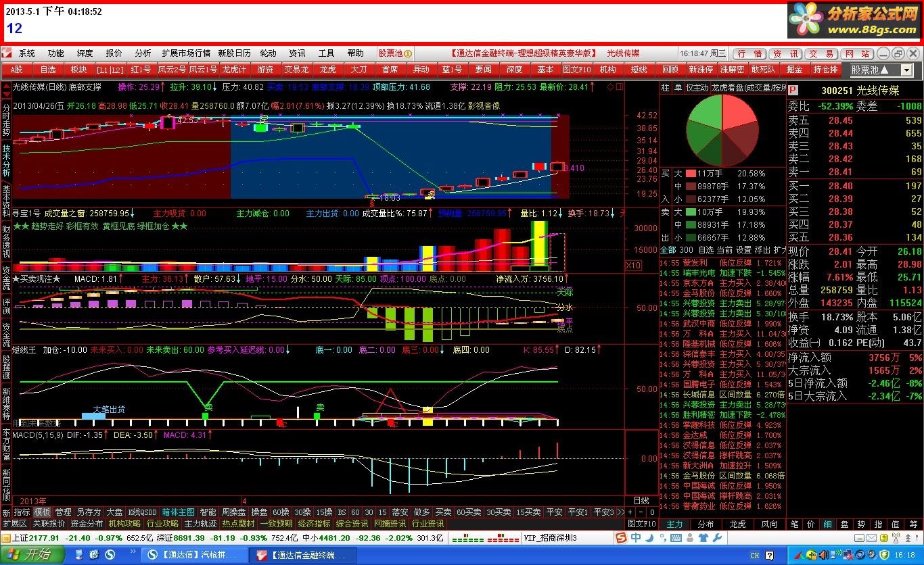Select the 自选 filter tab
Image resolution: width=924 pixels, height=565 pixels.
click(x=706, y=250)
